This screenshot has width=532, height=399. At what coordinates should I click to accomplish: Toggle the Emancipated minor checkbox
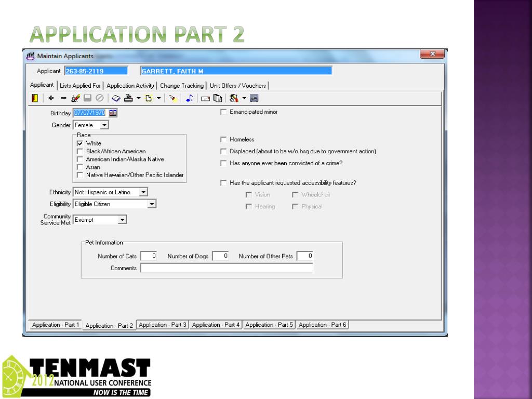click(223, 112)
